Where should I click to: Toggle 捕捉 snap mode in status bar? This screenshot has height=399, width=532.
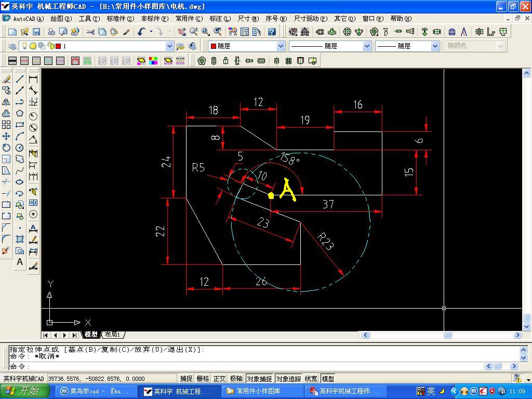tap(187, 378)
